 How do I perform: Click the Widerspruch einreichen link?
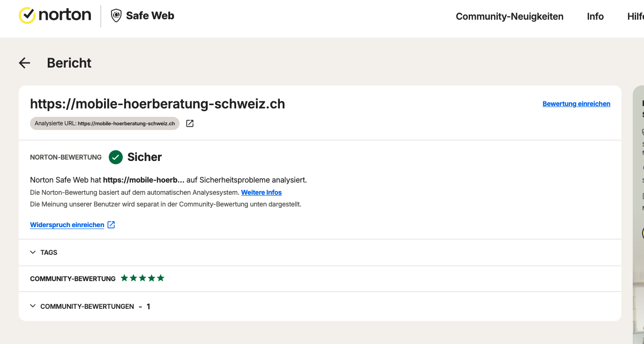pyautogui.click(x=67, y=225)
